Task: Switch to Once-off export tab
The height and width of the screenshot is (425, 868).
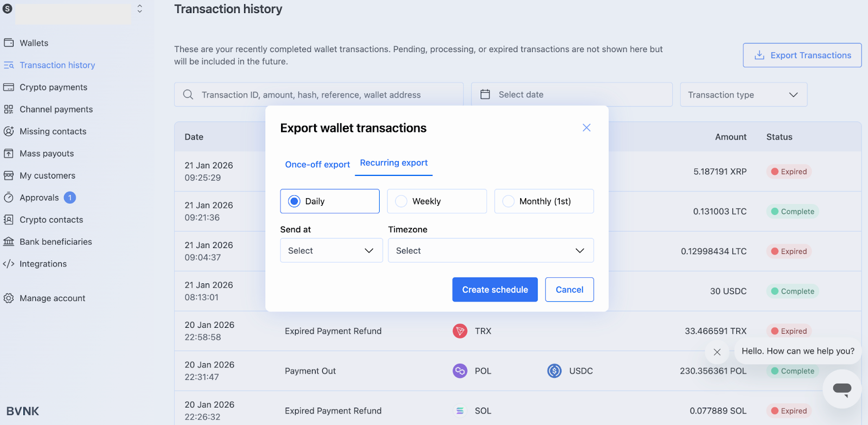Action: point(317,164)
